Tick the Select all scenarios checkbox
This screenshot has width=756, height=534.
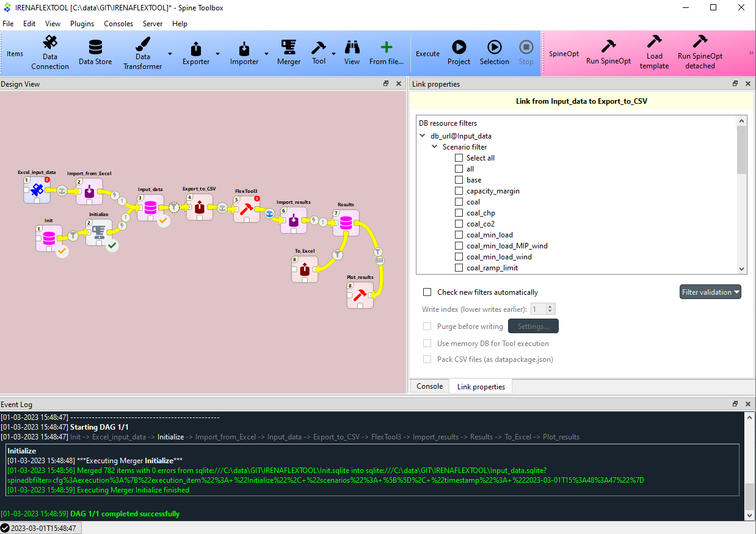coord(459,157)
